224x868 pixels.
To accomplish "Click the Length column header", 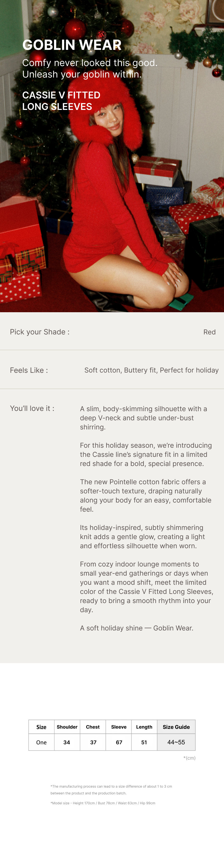I will click(x=144, y=727).
